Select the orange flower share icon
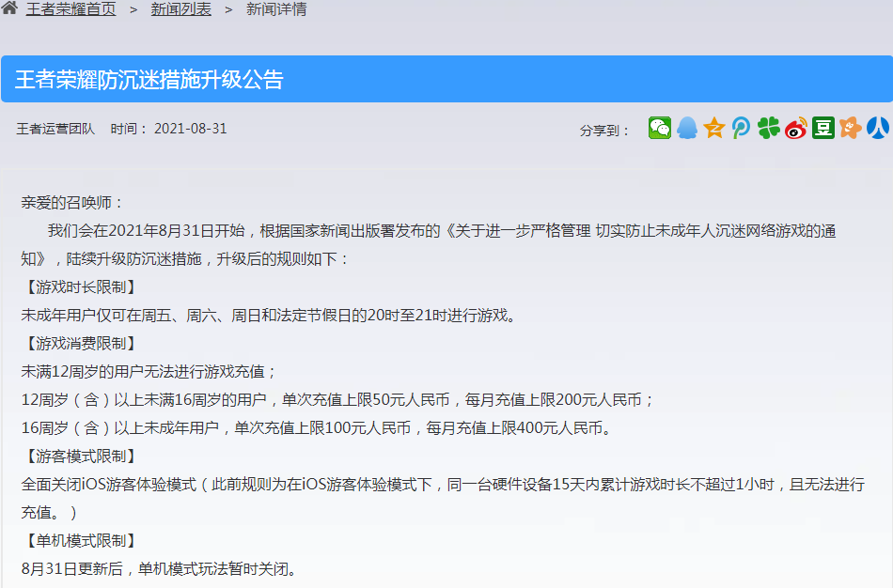This screenshot has width=893, height=588. tap(850, 127)
